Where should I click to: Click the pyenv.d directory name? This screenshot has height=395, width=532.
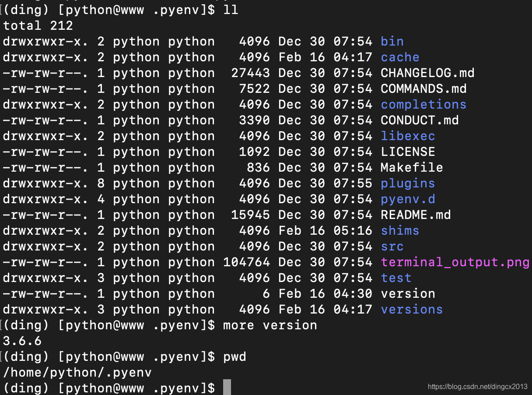[x=408, y=199]
